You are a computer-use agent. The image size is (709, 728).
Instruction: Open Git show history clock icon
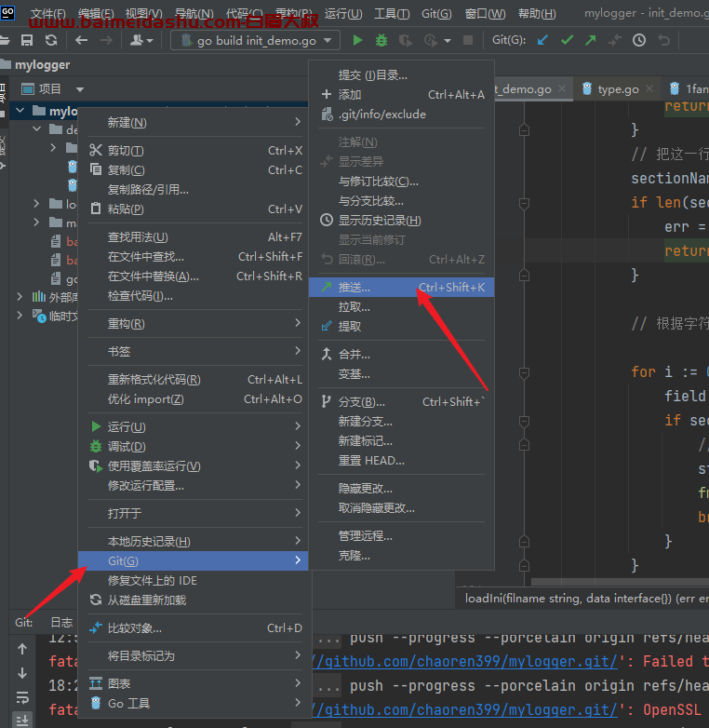point(639,40)
